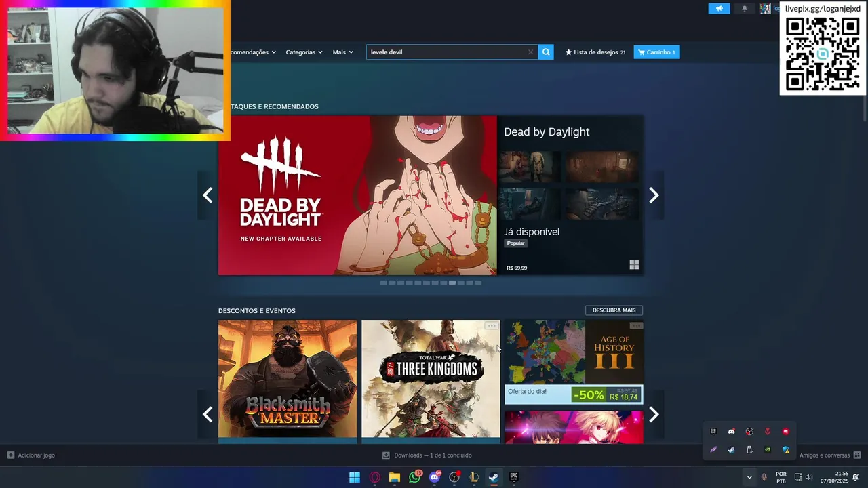
Task: Open Discord from the taskbar
Action: tap(435, 477)
